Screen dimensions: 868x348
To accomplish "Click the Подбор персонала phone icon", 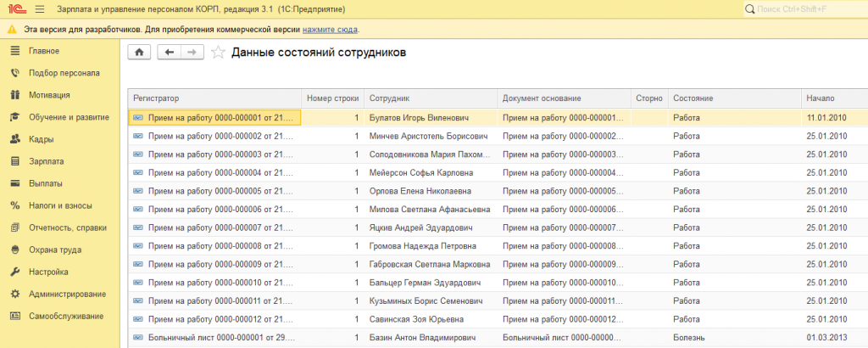I will pos(15,73).
